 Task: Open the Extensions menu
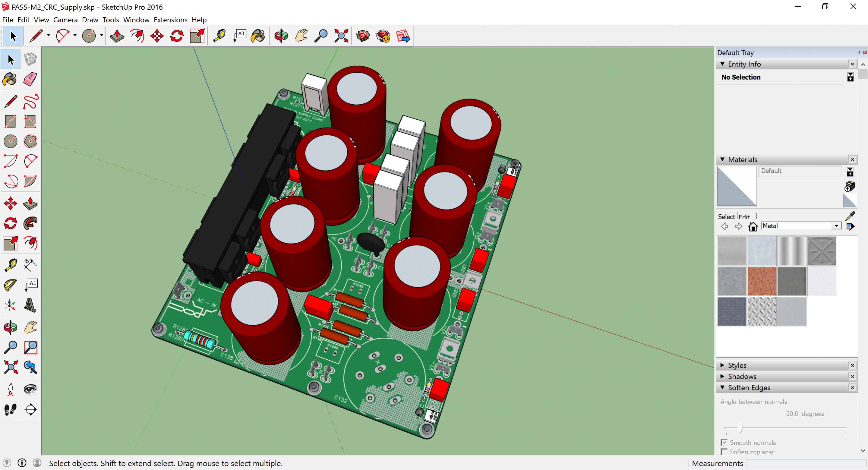171,20
